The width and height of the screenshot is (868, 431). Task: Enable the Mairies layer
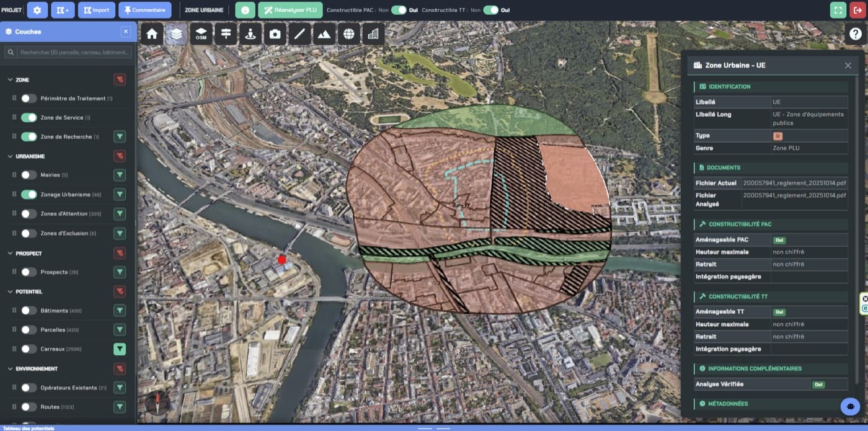29,175
